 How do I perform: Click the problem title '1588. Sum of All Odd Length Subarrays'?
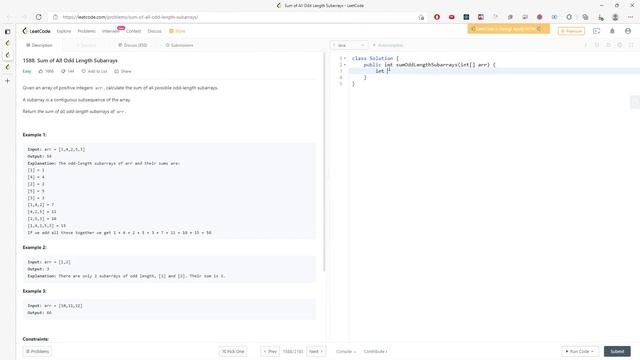click(x=70, y=60)
